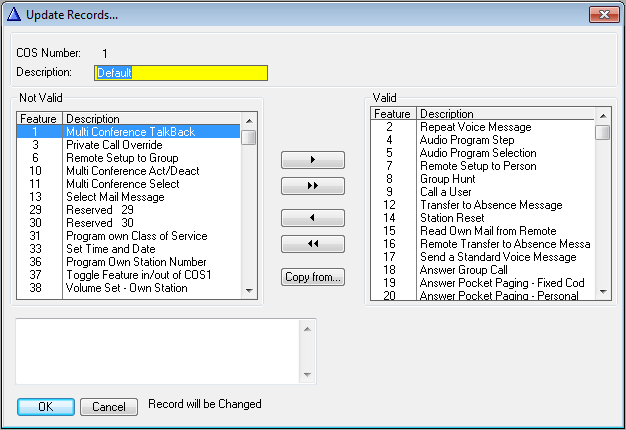This screenshot has width=626, height=430.
Task: Select the Reserved 30 row
Action: click(129, 223)
